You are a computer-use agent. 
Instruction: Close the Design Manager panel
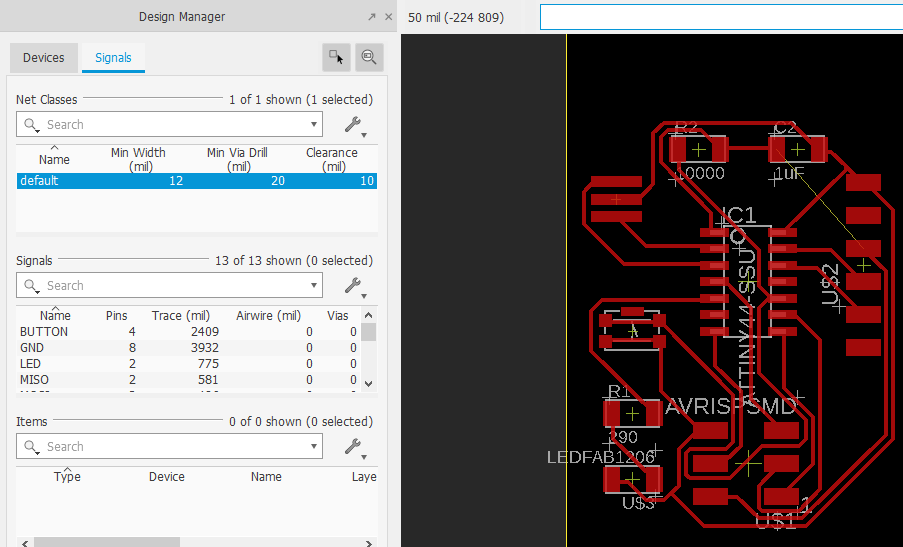389,17
